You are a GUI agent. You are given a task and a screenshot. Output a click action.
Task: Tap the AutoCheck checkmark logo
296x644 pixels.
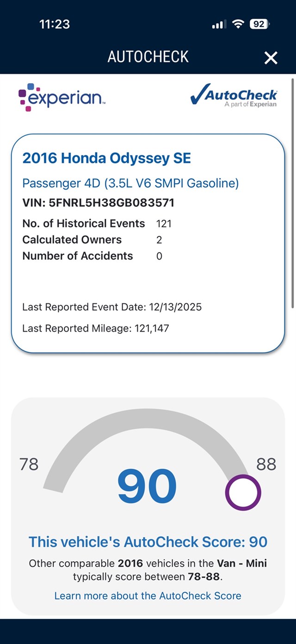click(x=234, y=96)
